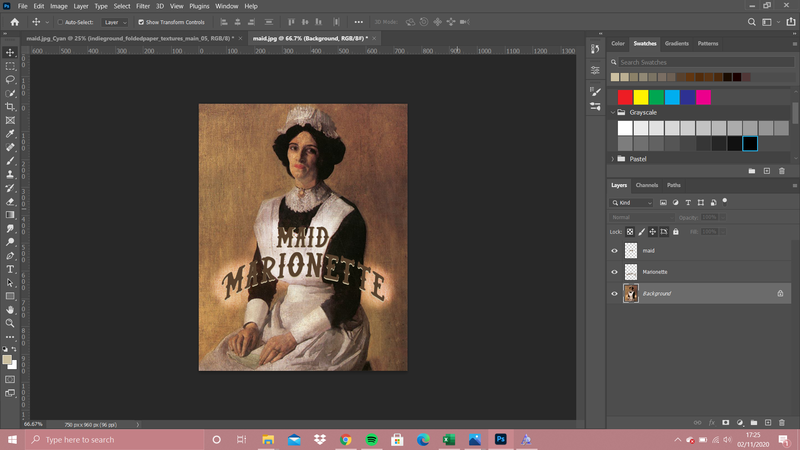This screenshot has height=450, width=800.
Task: Switch to the Paths tab
Action: tap(673, 185)
